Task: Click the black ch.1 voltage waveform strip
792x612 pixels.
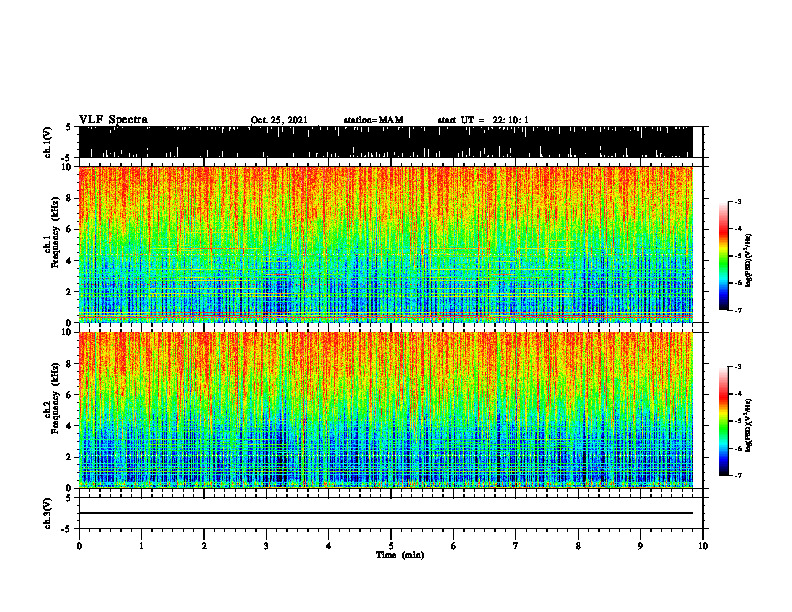Action: (x=386, y=142)
